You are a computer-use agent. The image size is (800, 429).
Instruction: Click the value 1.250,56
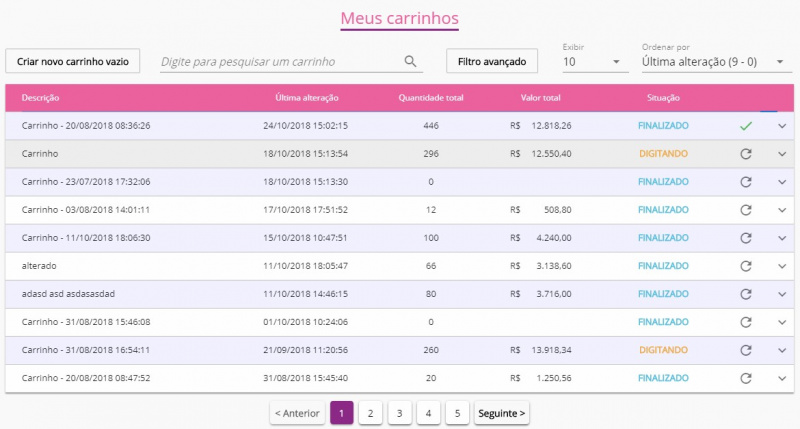click(554, 378)
